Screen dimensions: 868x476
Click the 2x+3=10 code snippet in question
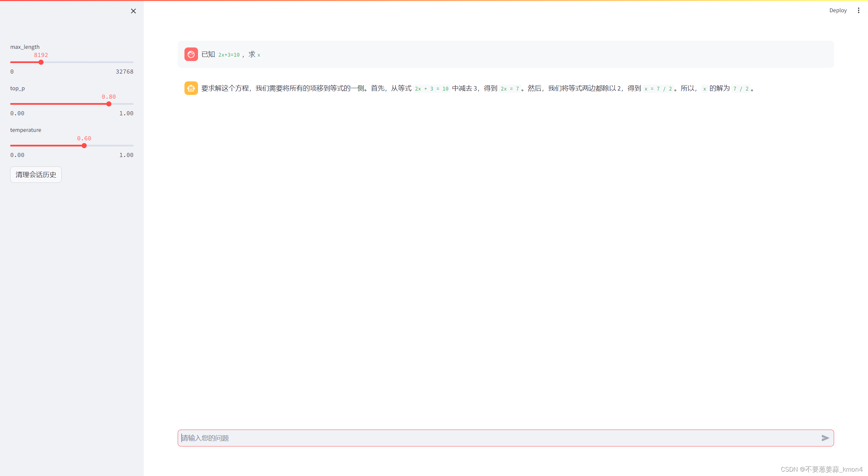coord(229,55)
